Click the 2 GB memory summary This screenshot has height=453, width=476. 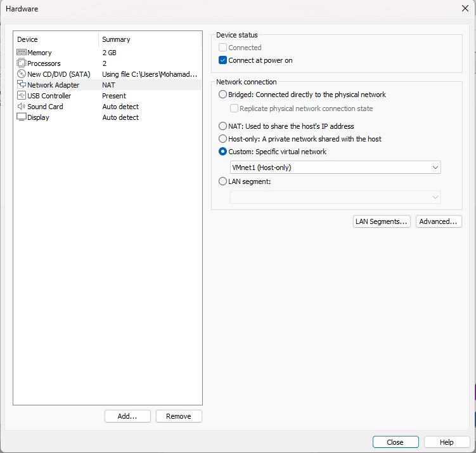[x=109, y=53]
